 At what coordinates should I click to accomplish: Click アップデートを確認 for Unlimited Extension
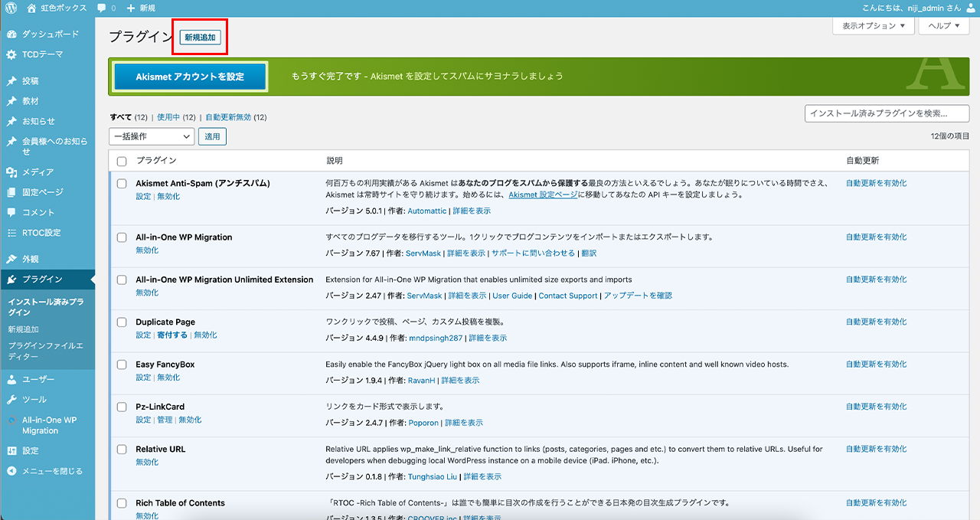click(638, 296)
